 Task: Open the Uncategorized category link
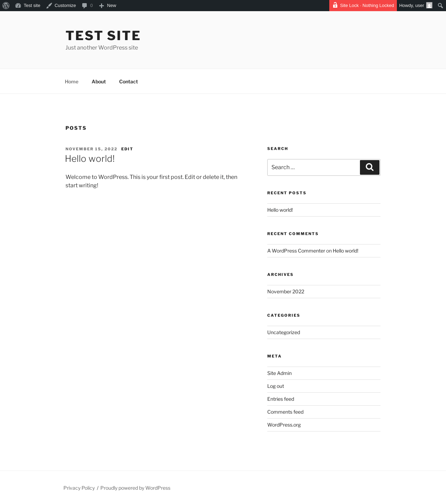click(x=284, y=332)
